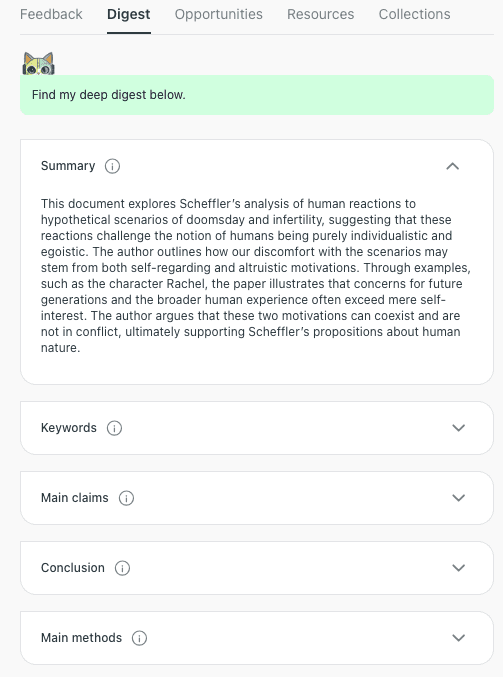Expand the Conclusion section chevron
This screenshot has height=677, width=503.
[459, 568]
